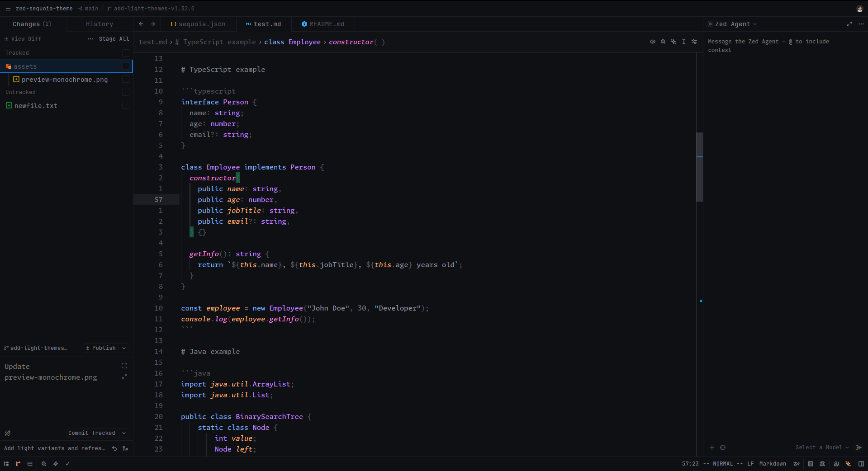Click the Stage All button
This screenshot has width=868, height=471.
click(x=114, y=39)
